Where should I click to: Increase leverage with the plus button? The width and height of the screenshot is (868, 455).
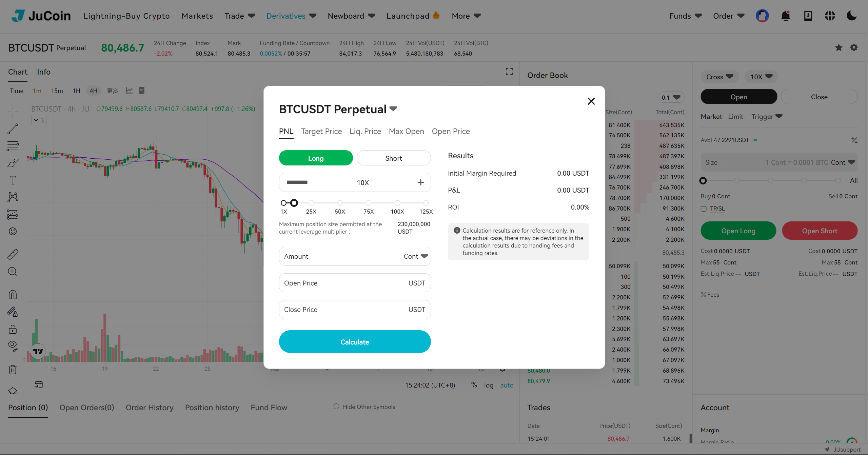click(420, 182)
